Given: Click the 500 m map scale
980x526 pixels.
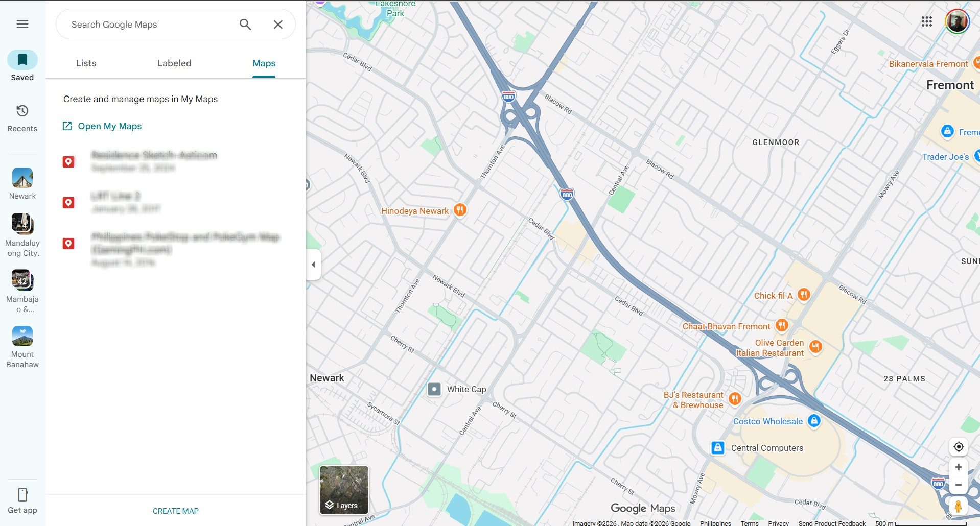Looking at the screenshot, I should pyautogui.click(x=920, y=523).
